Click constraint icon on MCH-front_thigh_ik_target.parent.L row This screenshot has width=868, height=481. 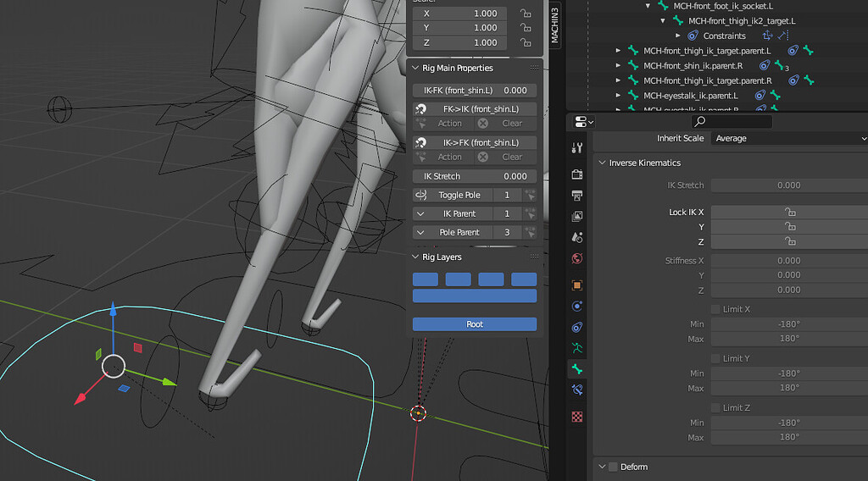pyautogui.click(x=793, y=50)
